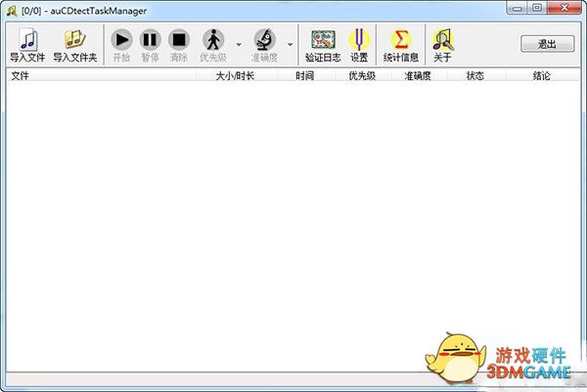587x392 pixels.
Task: Sort by the 大小/时长 column header
Action: [236, 75]
